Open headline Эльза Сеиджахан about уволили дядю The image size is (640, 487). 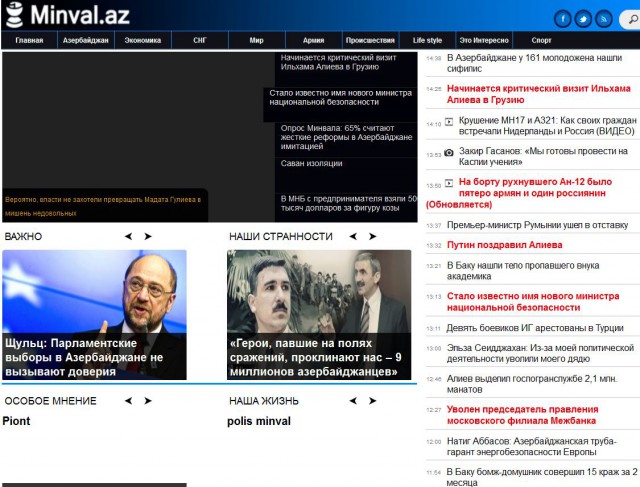[x=540, y=353]
